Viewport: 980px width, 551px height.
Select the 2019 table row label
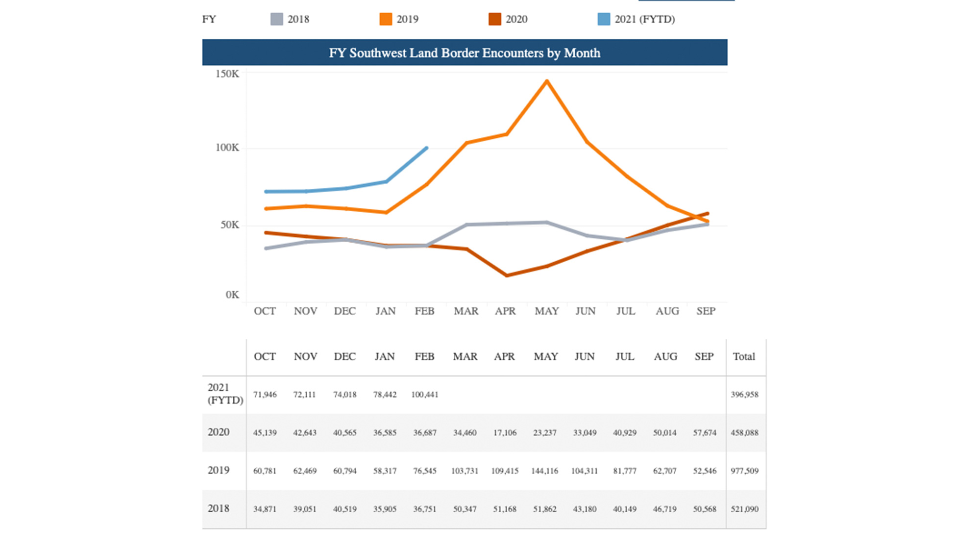click(x=219, y=470)
